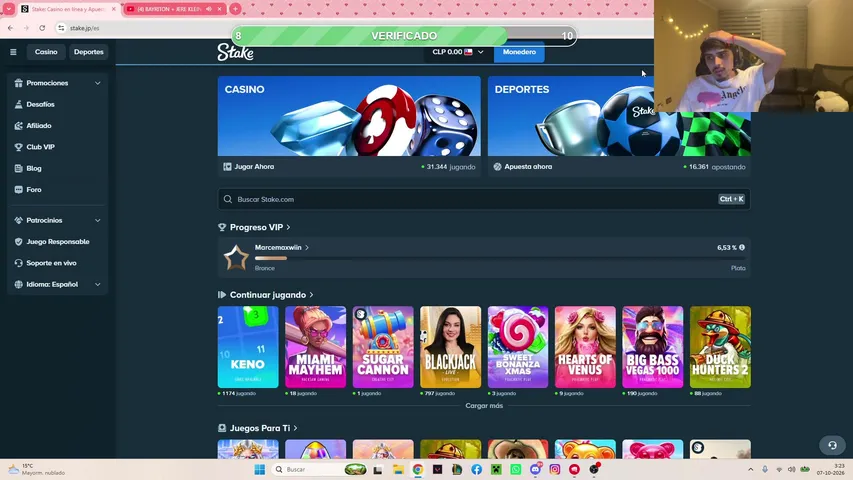Click the Chilean flag currency icon
Viewport: 853px width, 480px height.
(468, 52)
